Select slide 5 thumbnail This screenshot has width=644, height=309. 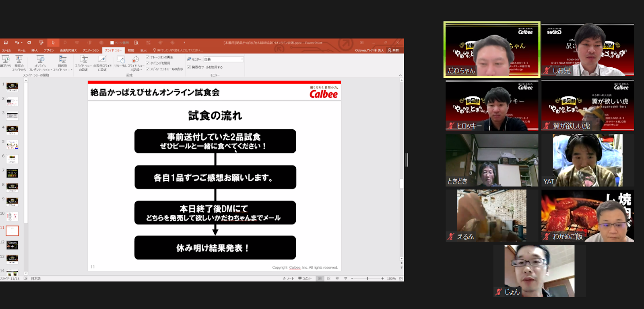[12, 144]
